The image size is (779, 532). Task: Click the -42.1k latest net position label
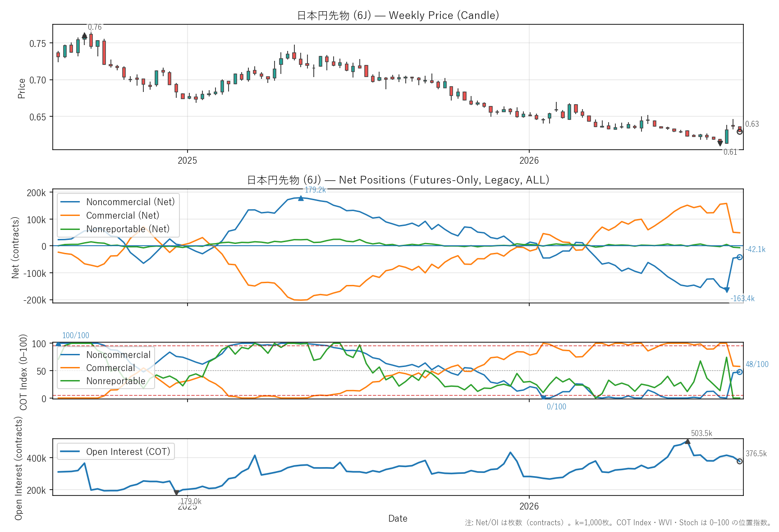(x=756, y=249)
